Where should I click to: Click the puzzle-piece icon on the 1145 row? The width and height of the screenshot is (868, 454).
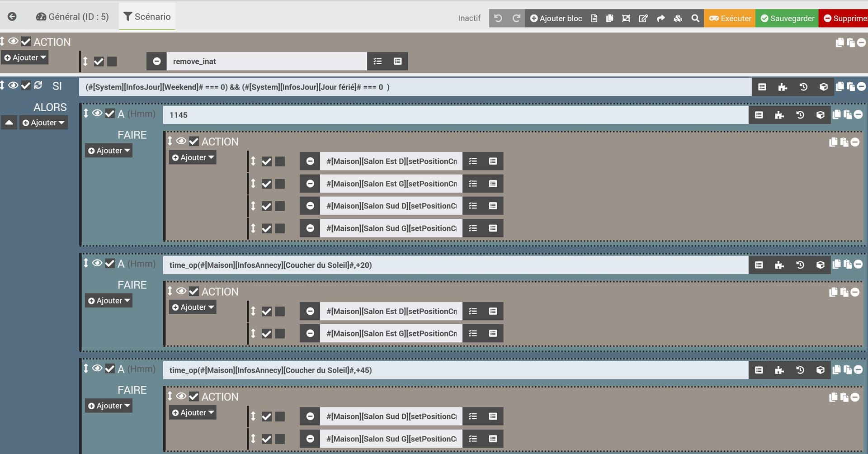click(x=779, y=115)
